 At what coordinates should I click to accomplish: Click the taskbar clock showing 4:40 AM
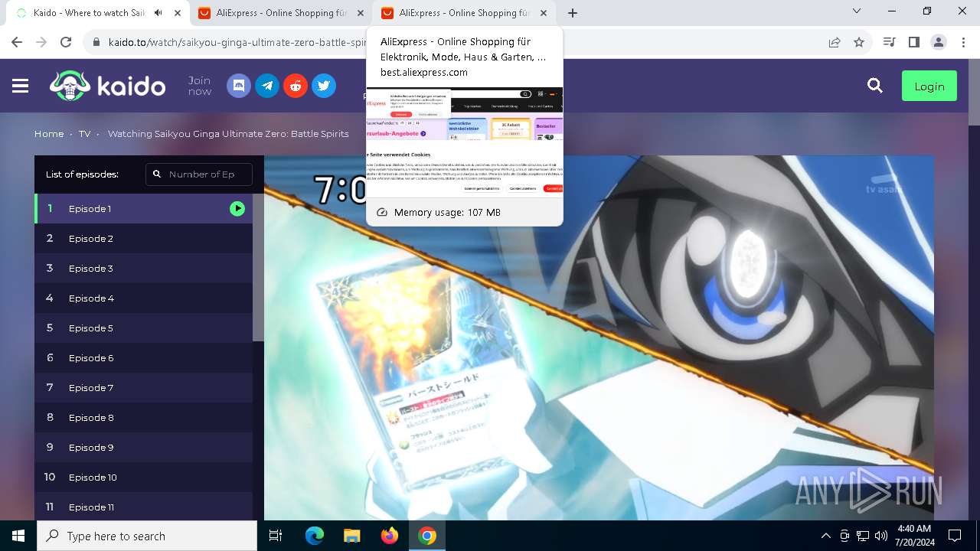pos(913,536)
